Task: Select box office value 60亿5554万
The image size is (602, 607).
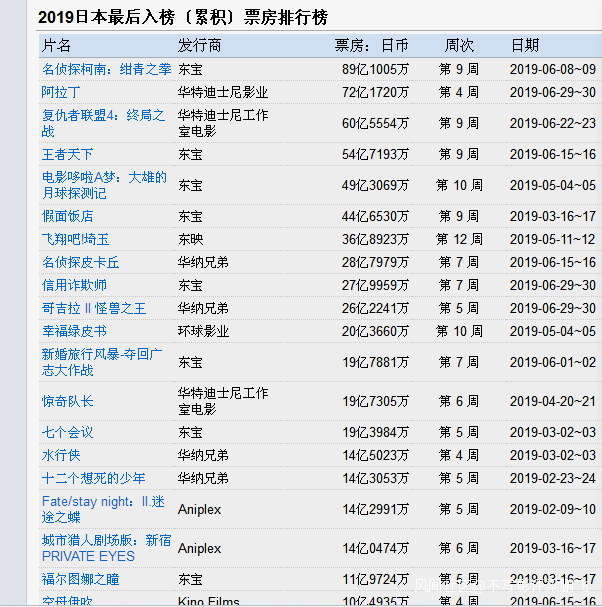Action: click(375, 123)
